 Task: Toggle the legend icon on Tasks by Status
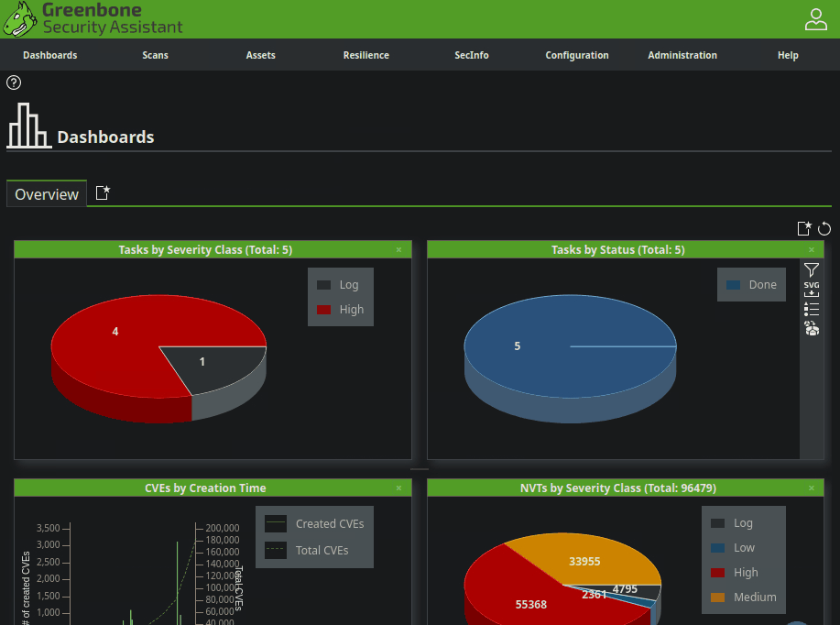pos(812,310)
